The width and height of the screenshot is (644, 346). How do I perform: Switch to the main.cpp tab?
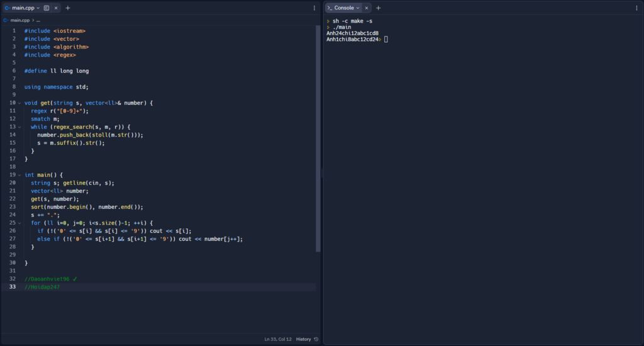[x=22, y=8]
